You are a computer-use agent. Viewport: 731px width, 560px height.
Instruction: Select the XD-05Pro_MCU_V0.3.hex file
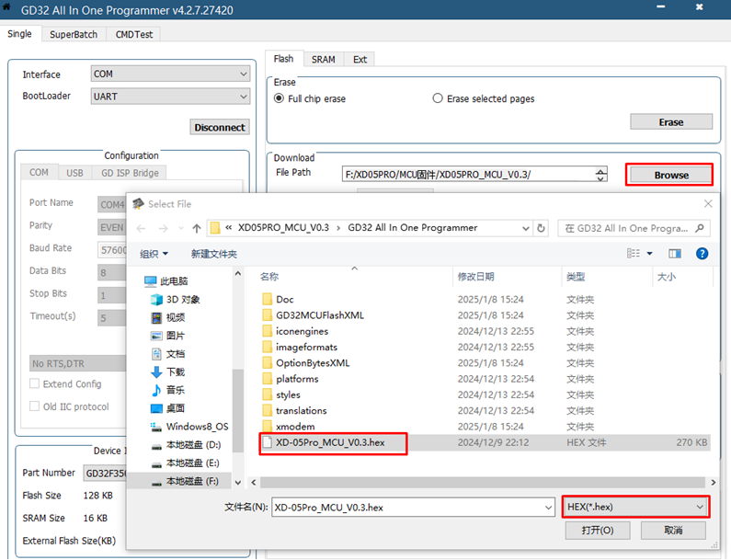[x=342, y=442]
